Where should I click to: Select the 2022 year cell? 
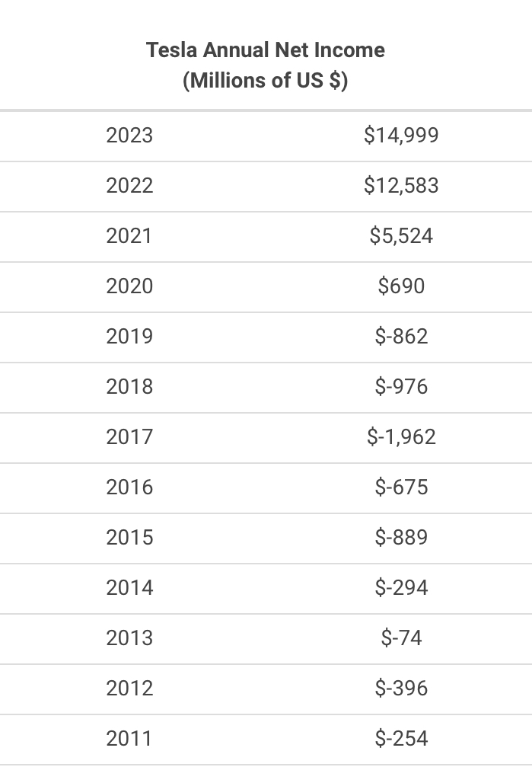pyautogui.click(x=129, y=186)
